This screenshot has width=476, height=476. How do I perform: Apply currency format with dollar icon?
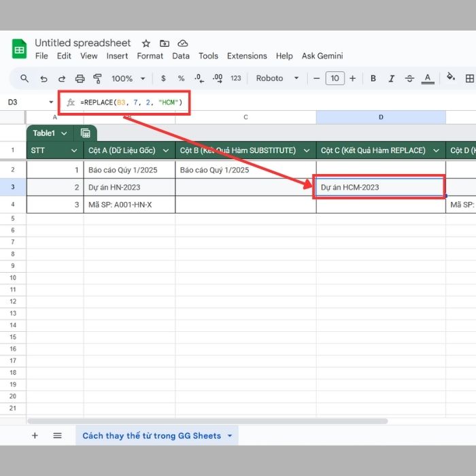(x=163, y=79)
